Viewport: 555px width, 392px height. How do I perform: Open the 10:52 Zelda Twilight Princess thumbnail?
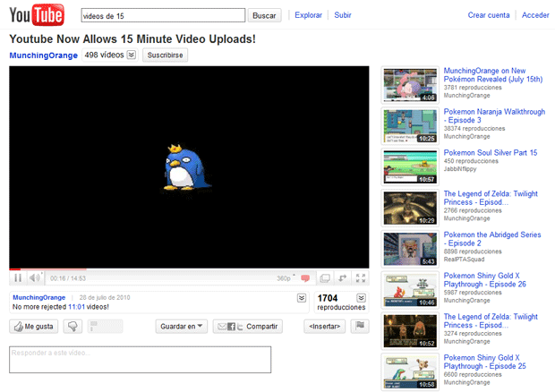pos(410,331)
